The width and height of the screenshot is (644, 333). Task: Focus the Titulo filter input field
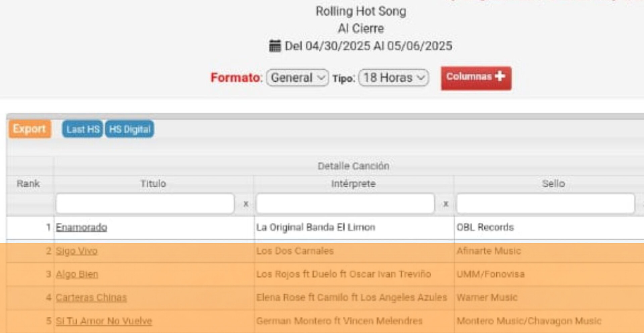[145, 203]
